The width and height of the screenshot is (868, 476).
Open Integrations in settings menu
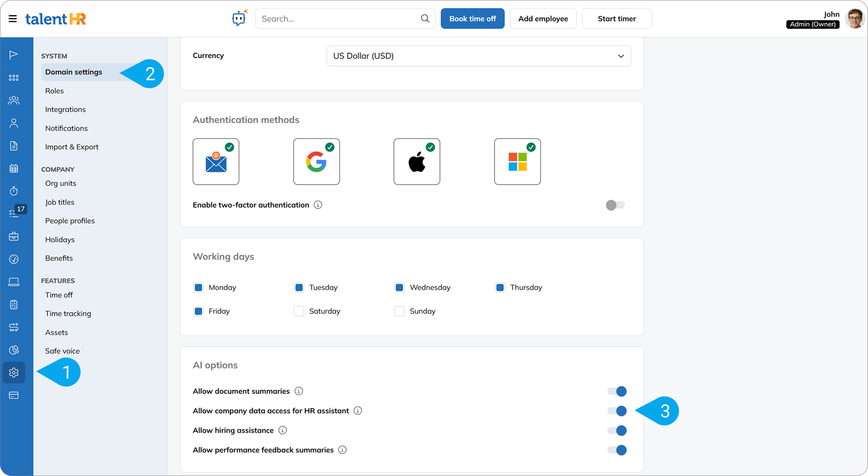tap(65, 109)
